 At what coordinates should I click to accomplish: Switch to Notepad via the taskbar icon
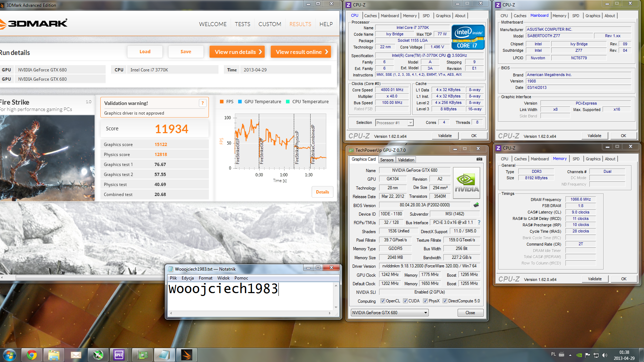point(164,355)
